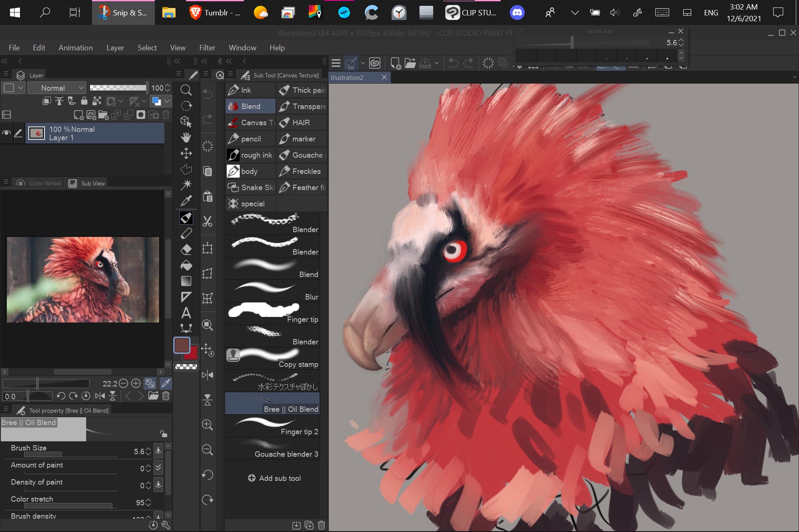Select the Finger tip 2 sub tool
The width and height of the screenshot is (799, 532).
coord(273,426)
